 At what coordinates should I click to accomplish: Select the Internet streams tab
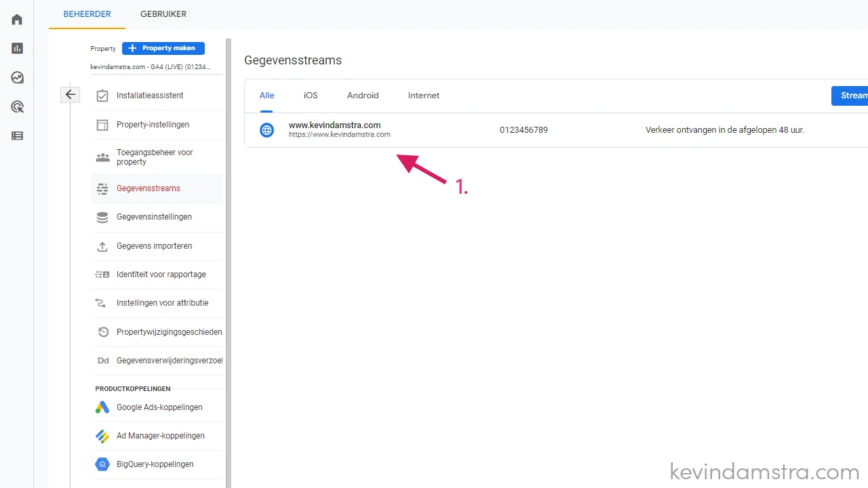coord(424,96)
